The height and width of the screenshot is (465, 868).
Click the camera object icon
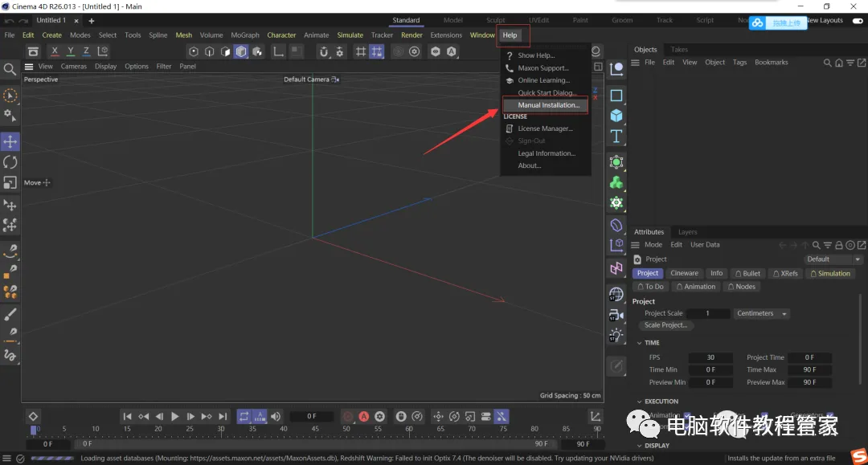click(616, 315)
